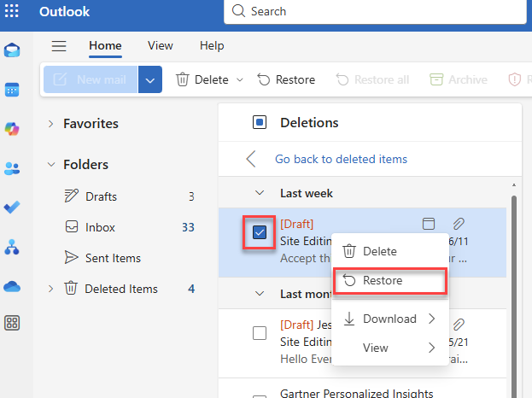Uncheck the selected Draft message checkbox
The image size is (532, 398).
[260, 231]
